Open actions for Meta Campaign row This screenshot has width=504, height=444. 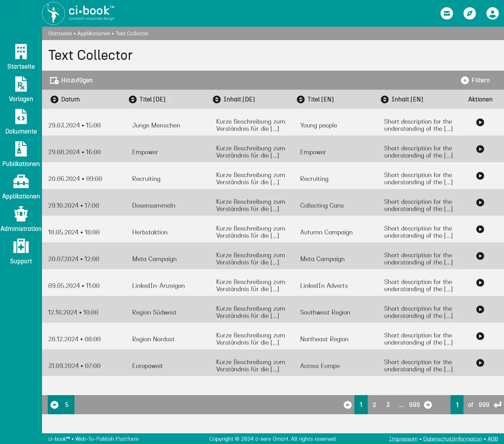(x=480, y=256)
